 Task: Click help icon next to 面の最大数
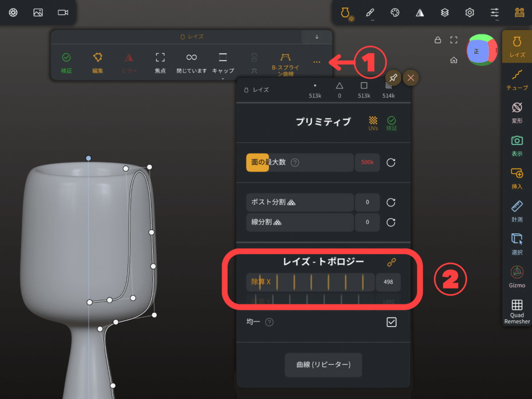click(295, 162)
